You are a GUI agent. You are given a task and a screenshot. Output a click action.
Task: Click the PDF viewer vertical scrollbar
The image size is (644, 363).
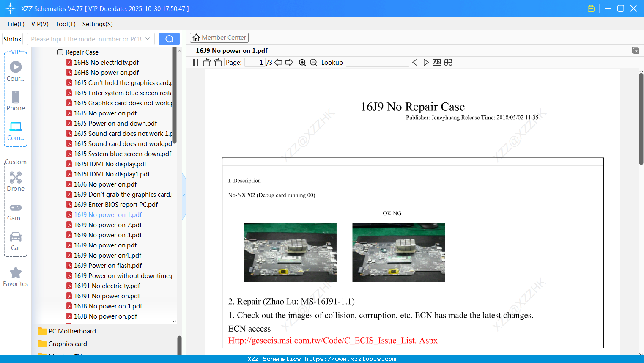(641, 118)
